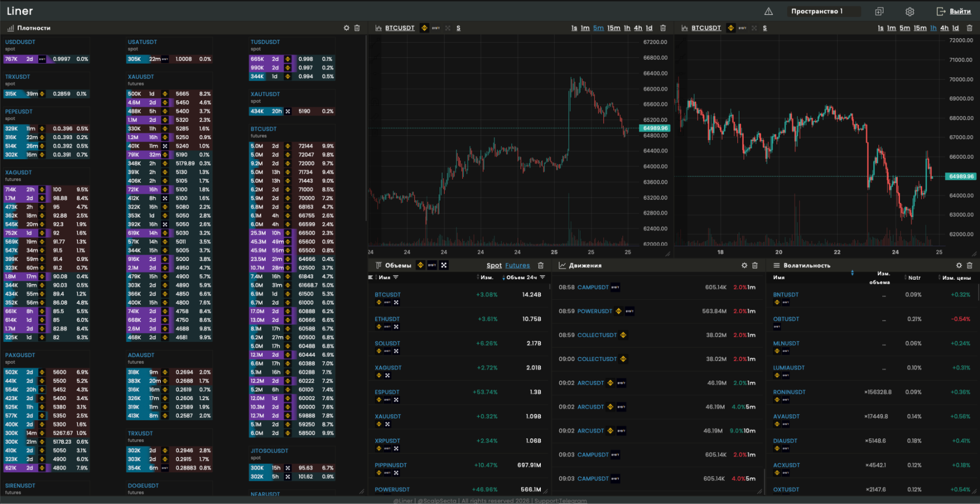
Task: Delete the left BTCUSDT chart panel
Action: [663, 28]
